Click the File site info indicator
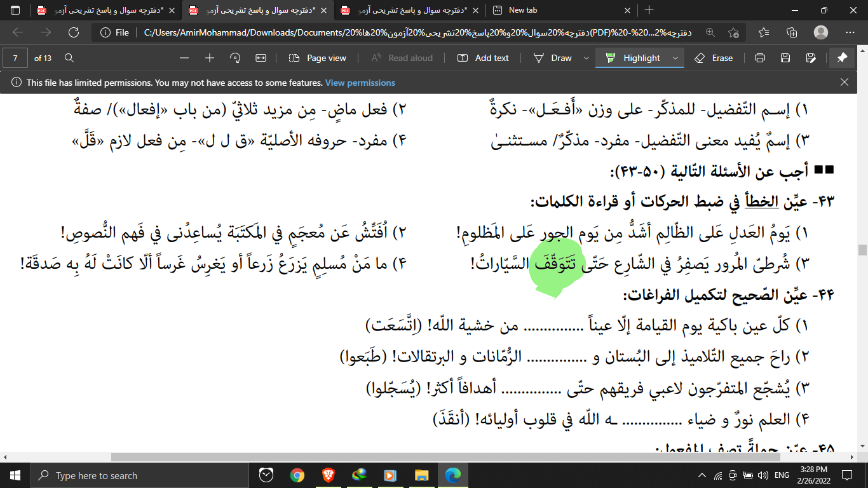The height and width of the screenshot is (488, 868). 115,32
